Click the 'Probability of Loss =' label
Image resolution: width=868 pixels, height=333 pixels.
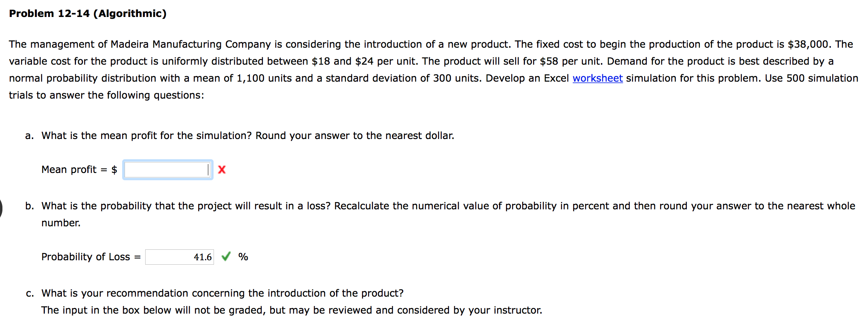[91, 257]
